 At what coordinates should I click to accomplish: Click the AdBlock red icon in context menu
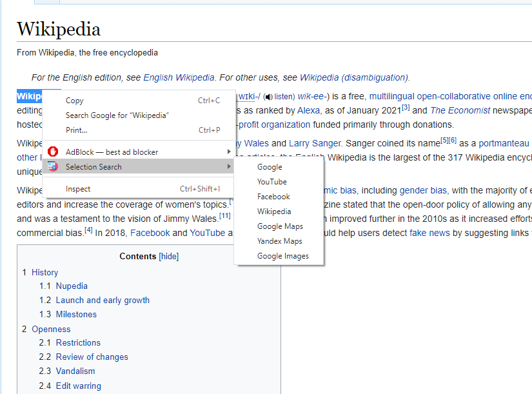(54, 152)
